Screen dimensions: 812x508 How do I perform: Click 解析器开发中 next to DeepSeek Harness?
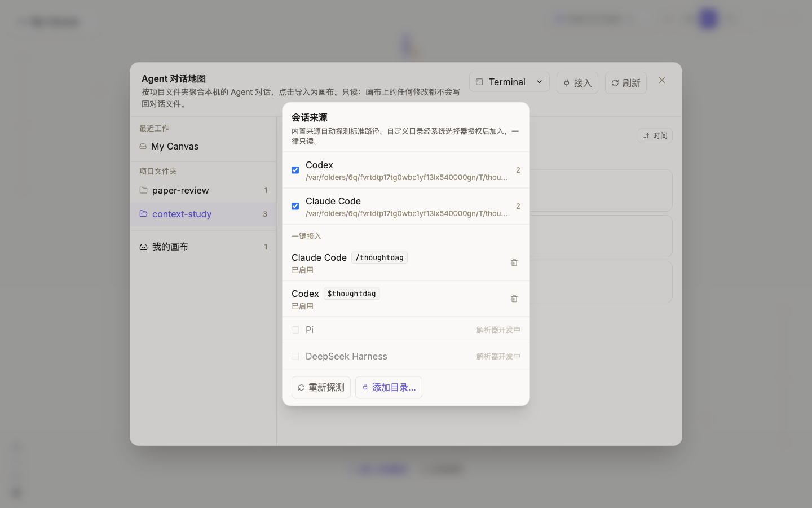(498, 356)
